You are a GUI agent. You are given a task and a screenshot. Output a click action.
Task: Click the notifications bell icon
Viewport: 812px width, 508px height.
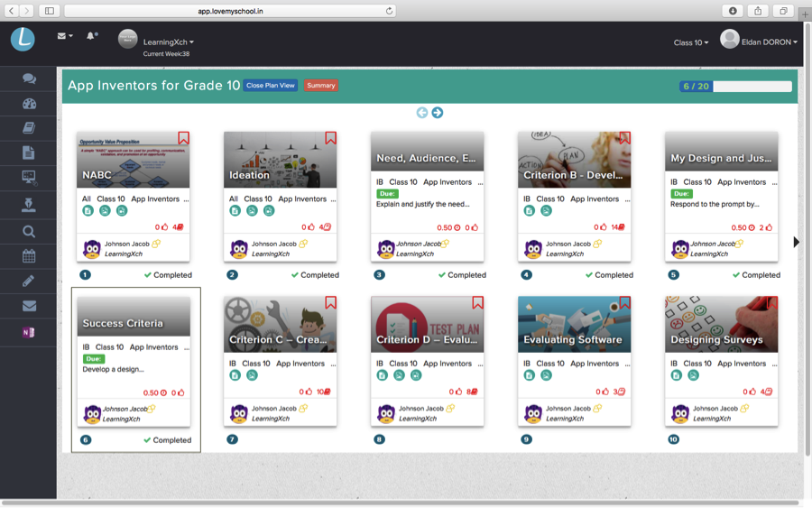click(x=91, y=36)
